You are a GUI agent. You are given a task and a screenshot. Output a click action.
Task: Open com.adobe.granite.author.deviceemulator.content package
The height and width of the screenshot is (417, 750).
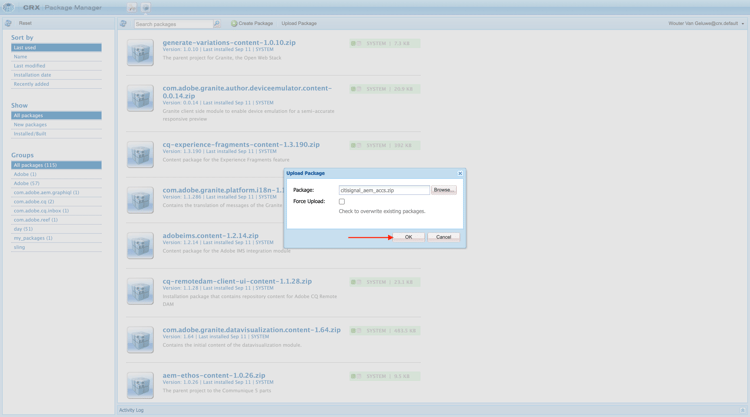(247, 92)
